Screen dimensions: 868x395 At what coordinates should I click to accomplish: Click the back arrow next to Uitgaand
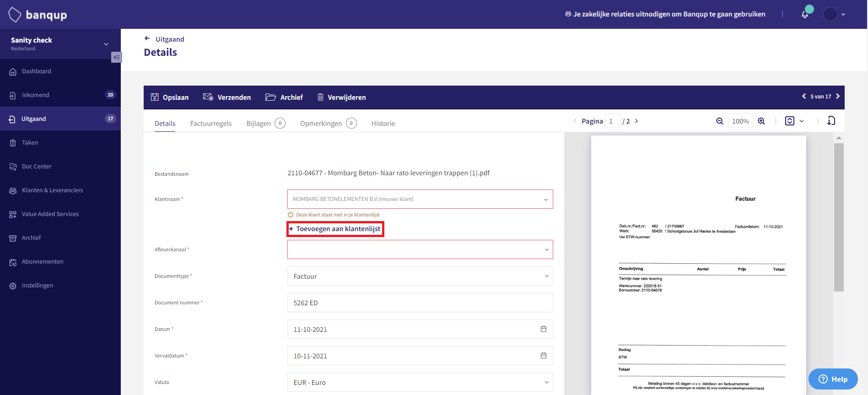click(147, 38)
